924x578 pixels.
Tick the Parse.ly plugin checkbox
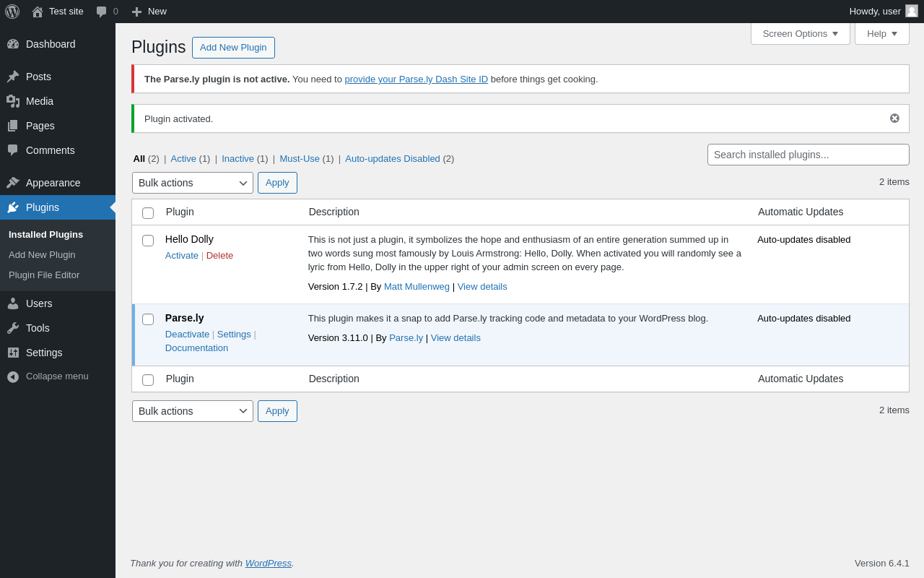[148, 319]
